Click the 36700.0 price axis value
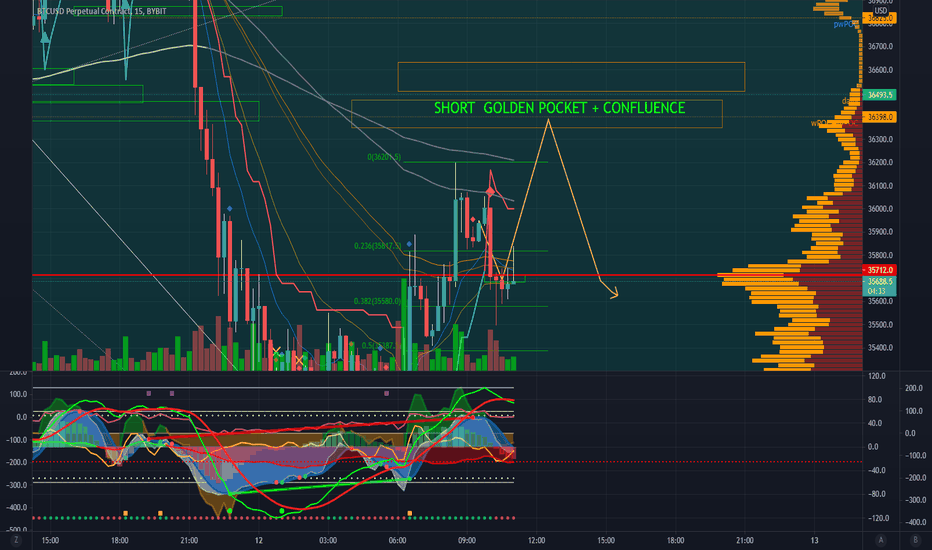Image resolution: width=932 pixels, height=550 pixels. coord(880,46)
